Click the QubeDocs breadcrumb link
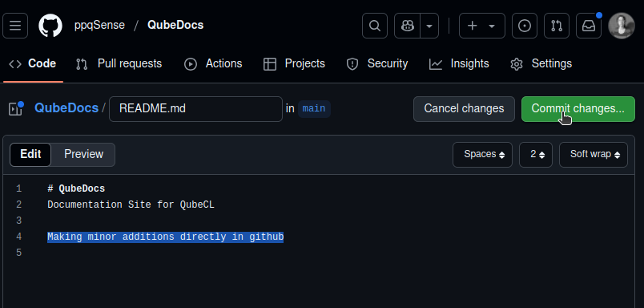The image size is (644, 308). click(66, 108)
